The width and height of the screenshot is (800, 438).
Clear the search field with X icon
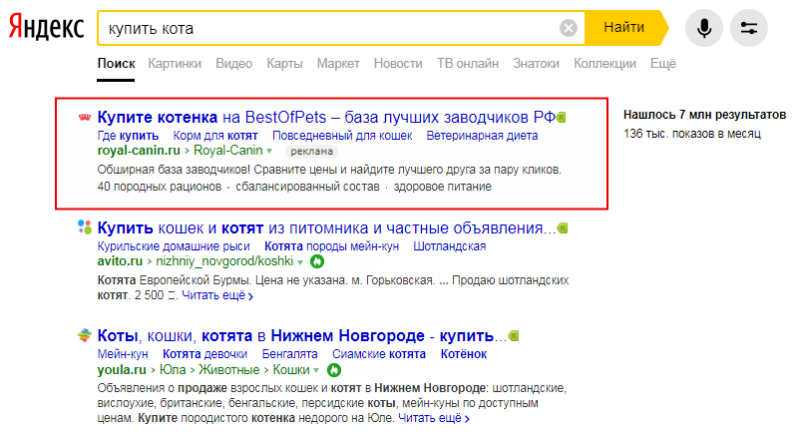pos(568,28)
